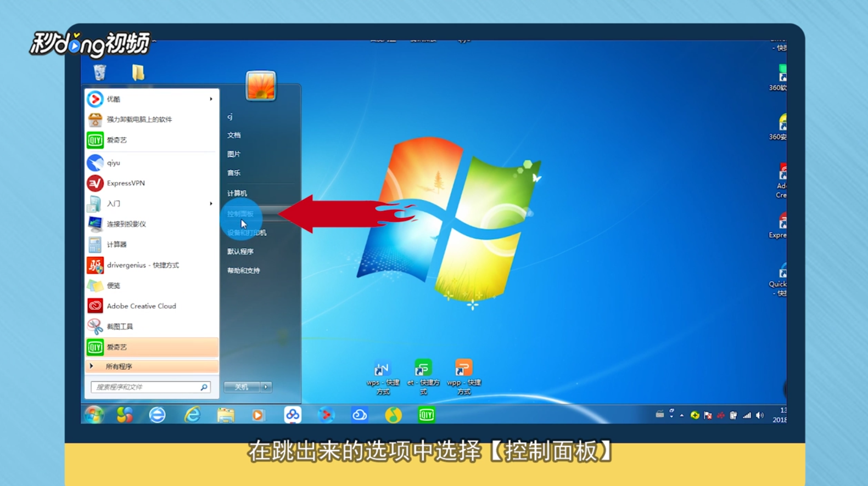Open 连接到投影仪 from Start menu

tap(152, 224)
